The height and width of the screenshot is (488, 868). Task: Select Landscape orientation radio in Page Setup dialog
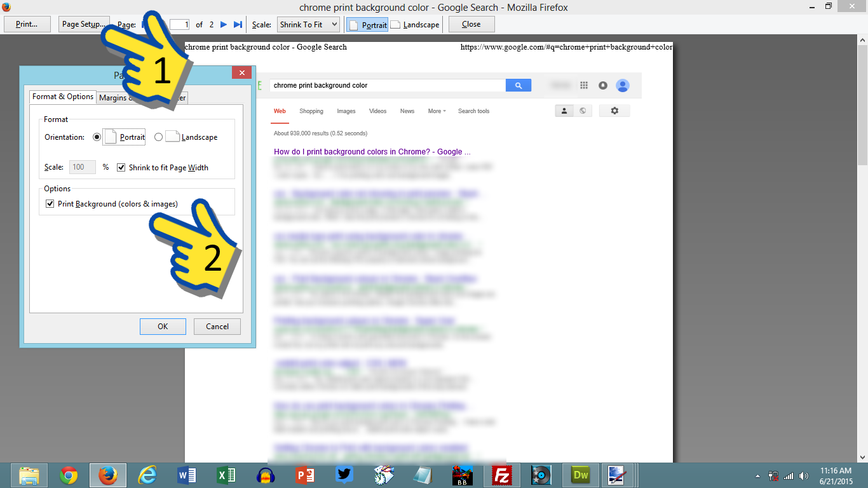[159, 137]
